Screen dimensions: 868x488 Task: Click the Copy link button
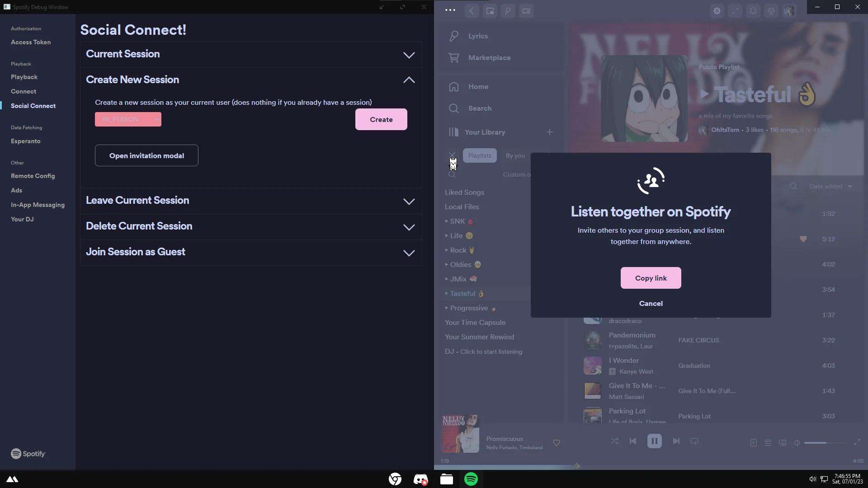pos(651,278)
